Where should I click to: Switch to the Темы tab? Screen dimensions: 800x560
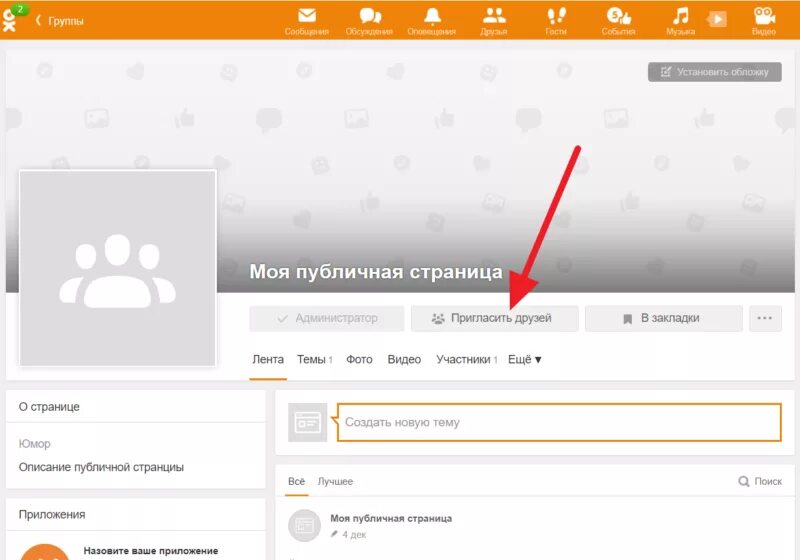[314, 360]
